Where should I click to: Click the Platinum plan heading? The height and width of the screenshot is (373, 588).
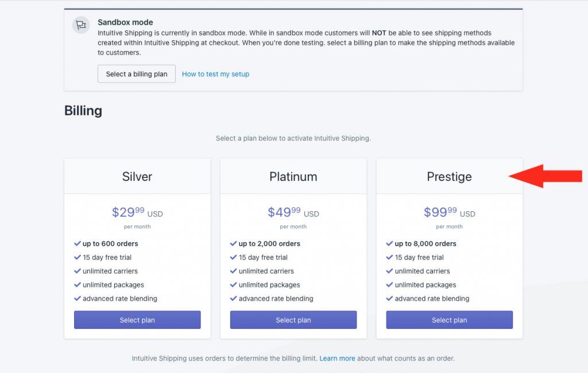click(x=293, y=177)
